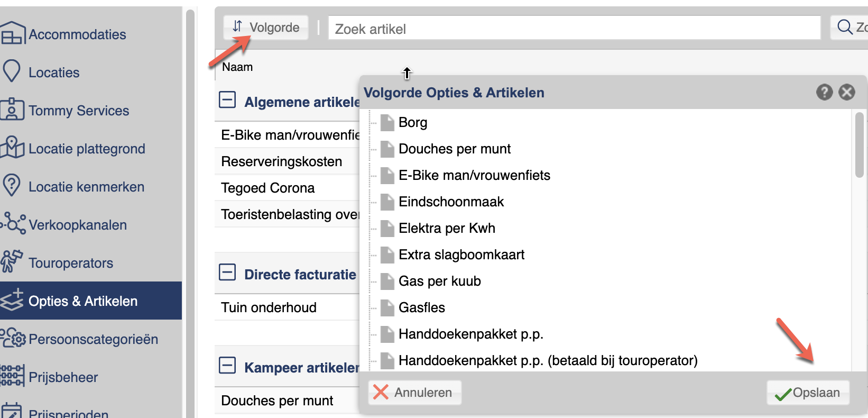
Task: Click the Touroperators icon
Action: pyautogui.click(x=12, y=261)
